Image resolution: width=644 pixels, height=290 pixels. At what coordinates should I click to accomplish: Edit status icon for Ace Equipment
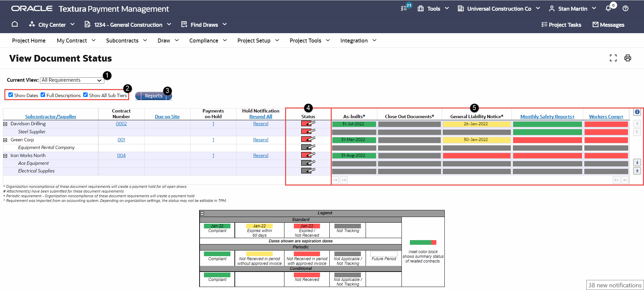308,163
